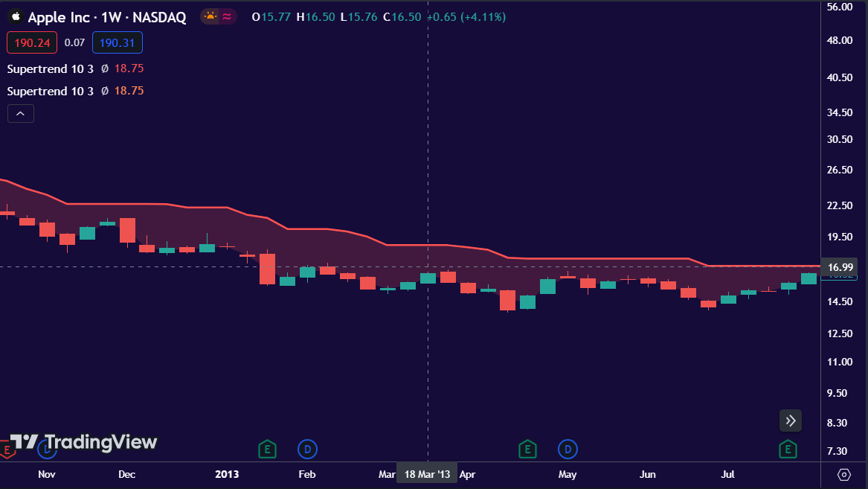Select the Apple Inc symbol name
The image size is (868, 489).
(57, 16)
